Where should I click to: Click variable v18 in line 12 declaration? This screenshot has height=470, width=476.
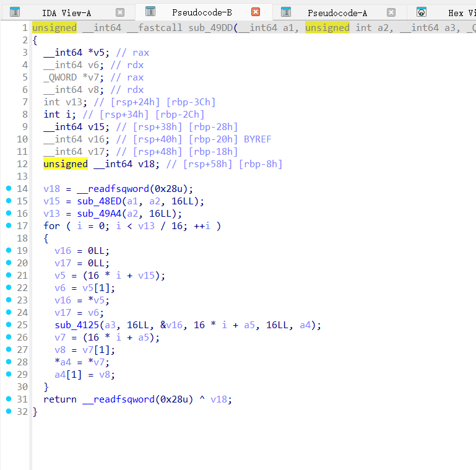pyautogui.click(x=146, y=164)
